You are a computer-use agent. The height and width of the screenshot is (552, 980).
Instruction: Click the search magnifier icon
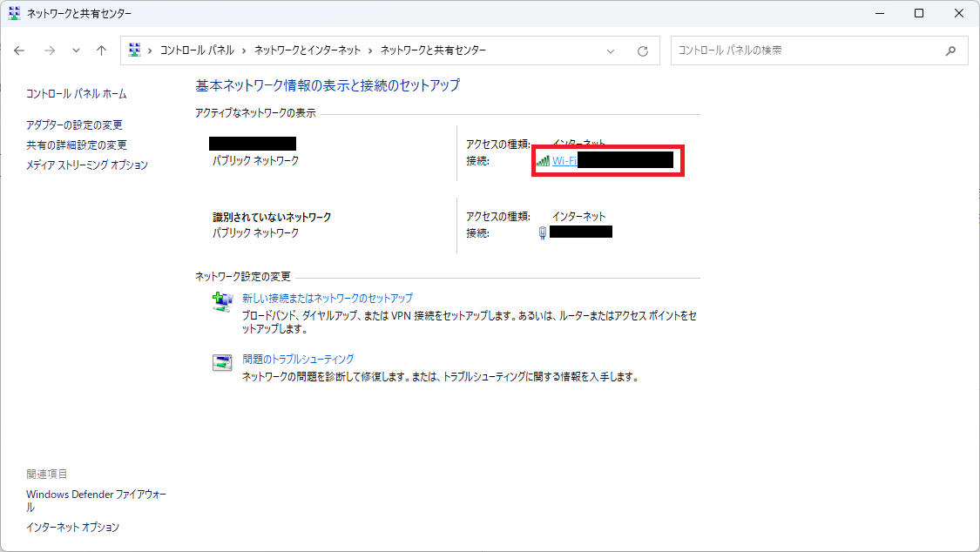(950, 50)
